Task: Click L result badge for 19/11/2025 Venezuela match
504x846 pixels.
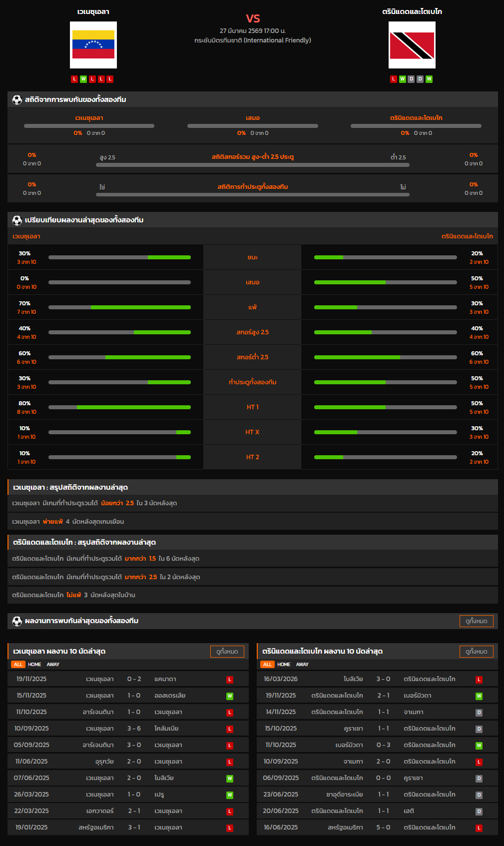Action: [x=230, y=680]
